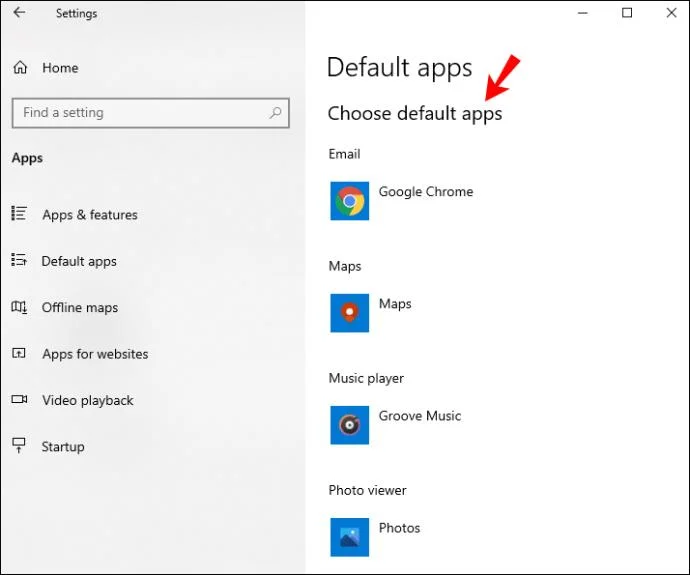Click the Google Chrome icon under Email

350,201
